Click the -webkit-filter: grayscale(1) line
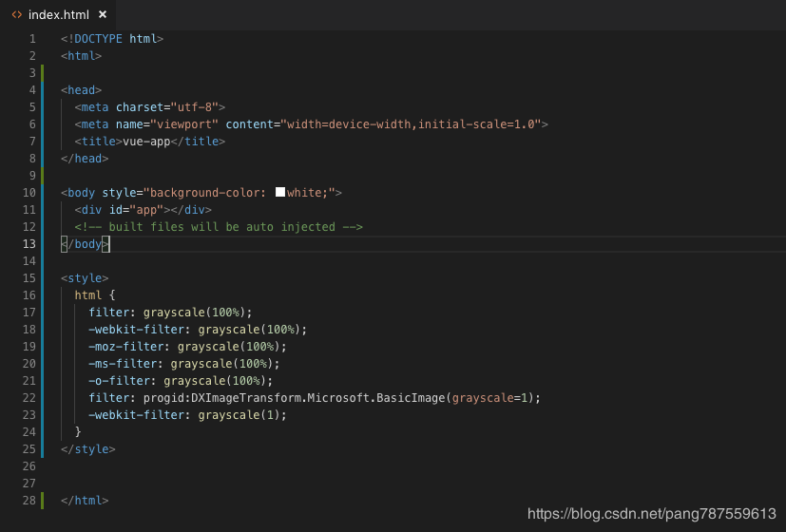 coord(187,415)
